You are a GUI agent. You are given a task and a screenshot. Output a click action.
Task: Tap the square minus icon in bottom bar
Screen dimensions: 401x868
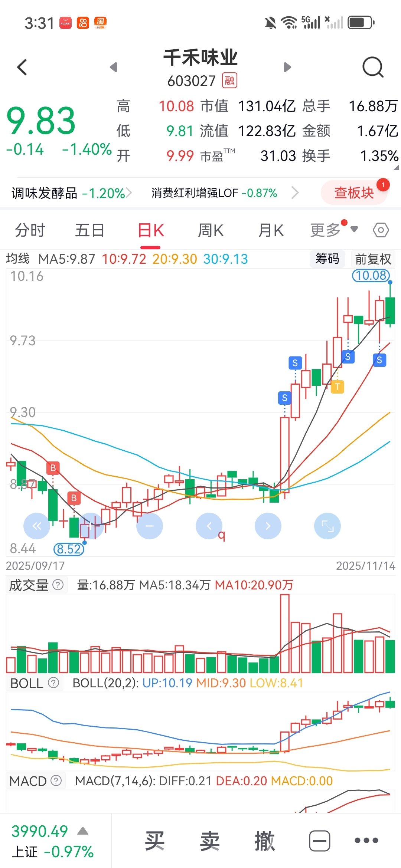click(320, 841)
